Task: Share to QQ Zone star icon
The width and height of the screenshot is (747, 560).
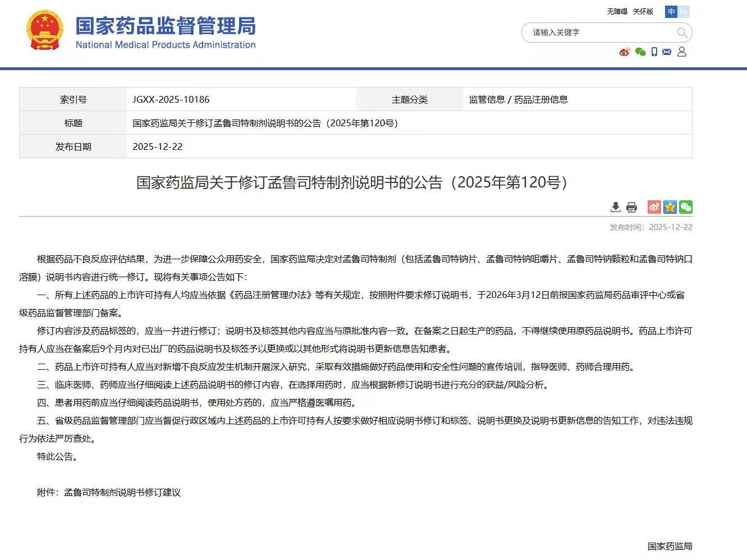Action: click(x=670, y=207)
